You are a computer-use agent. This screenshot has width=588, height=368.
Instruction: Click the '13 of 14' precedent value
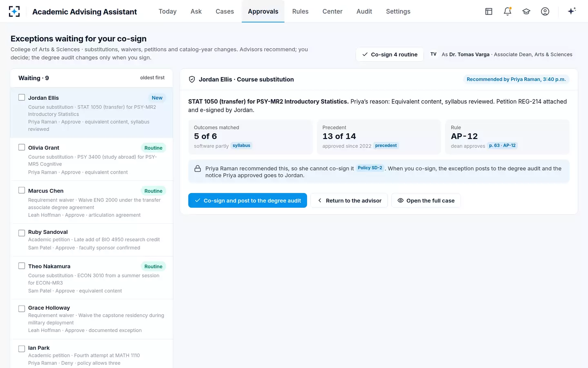pos(339,136)
